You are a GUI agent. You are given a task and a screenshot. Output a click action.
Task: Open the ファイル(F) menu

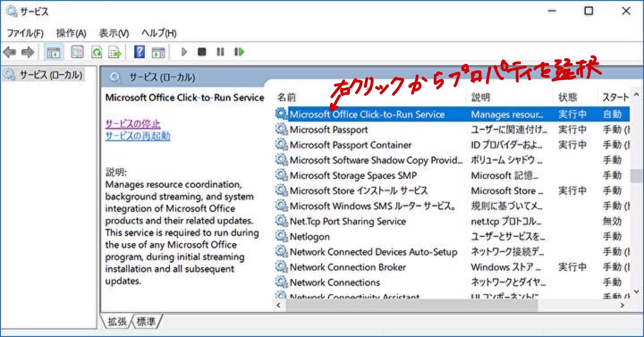[x=25, y=33]
